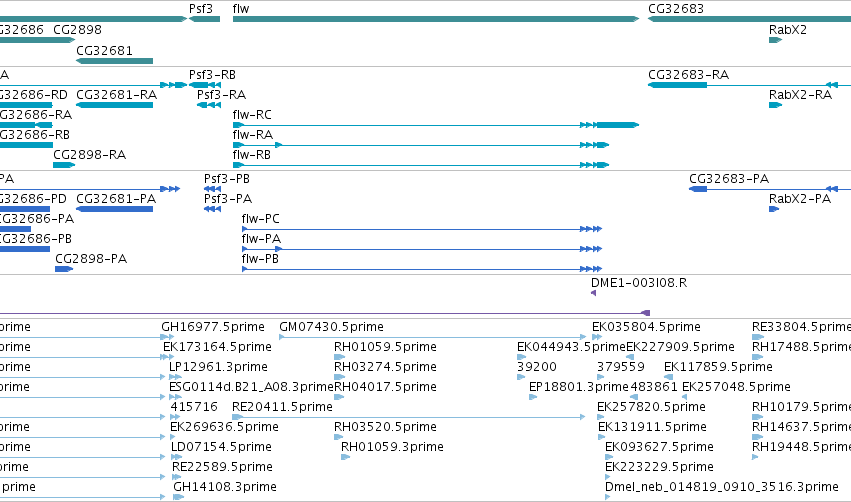
Task: Select the Psf3-RB transcript label
Action: click(212, 75)
